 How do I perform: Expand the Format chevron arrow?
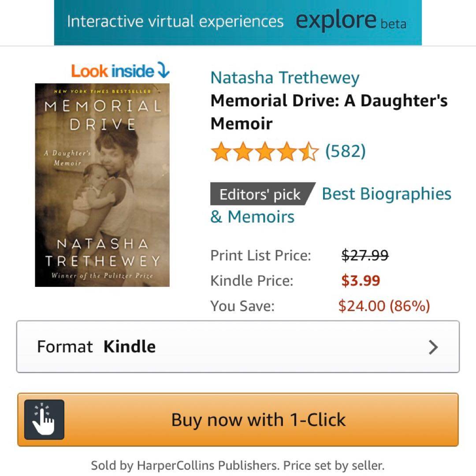tap(434, 347)
